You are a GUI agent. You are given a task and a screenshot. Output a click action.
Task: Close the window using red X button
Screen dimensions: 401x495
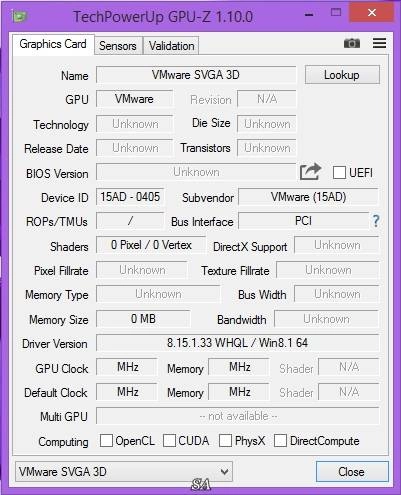(x=372, y=13)
